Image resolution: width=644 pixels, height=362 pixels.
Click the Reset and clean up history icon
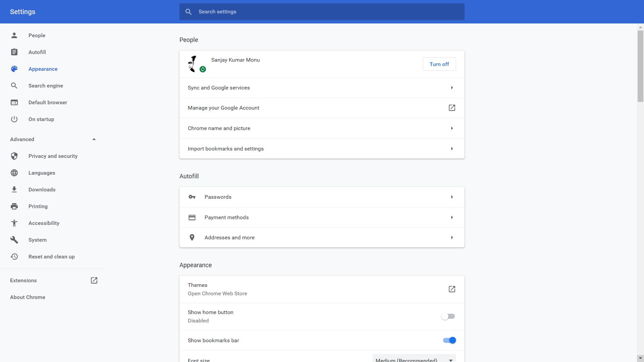(x=14, y=256)
